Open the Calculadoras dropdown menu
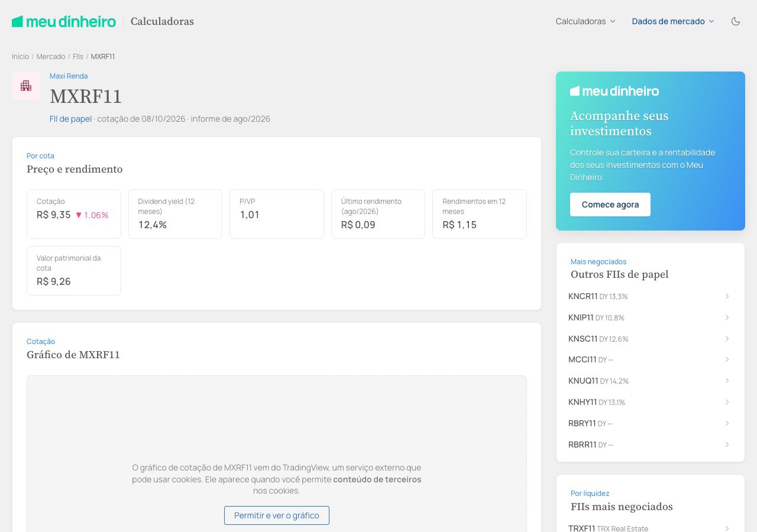The height and width of the screenshot is (532, 757). point(585,21)
